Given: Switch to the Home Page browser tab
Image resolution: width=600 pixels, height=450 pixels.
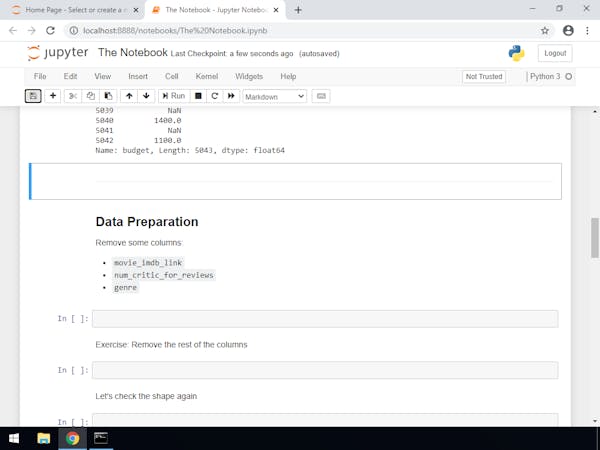Looking at the screenshot, I should tap(73, 10).
